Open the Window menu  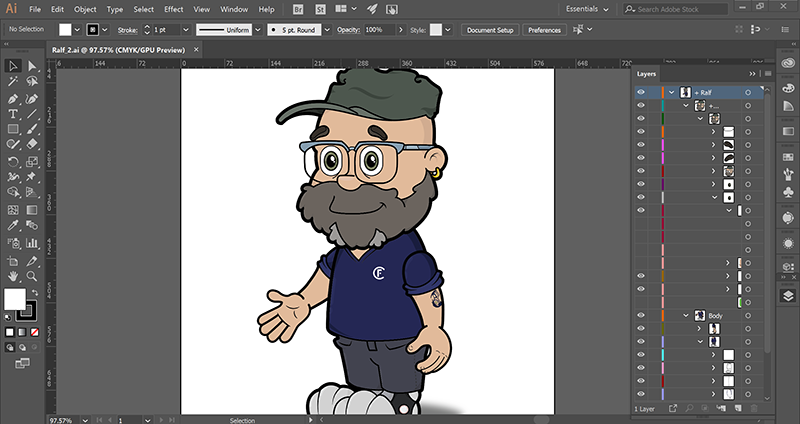click(x=234, y=9)
